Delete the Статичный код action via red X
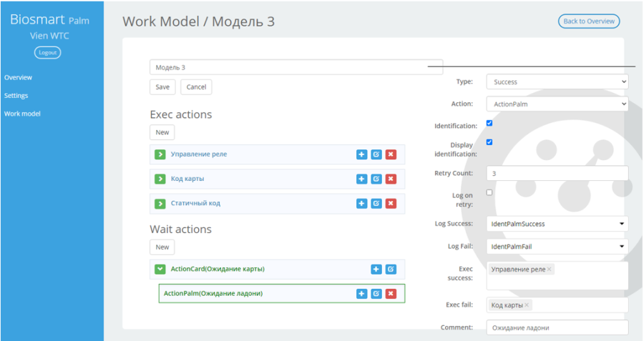The width and height of the screenshot is (644, 341). click(x=391, y=204)
